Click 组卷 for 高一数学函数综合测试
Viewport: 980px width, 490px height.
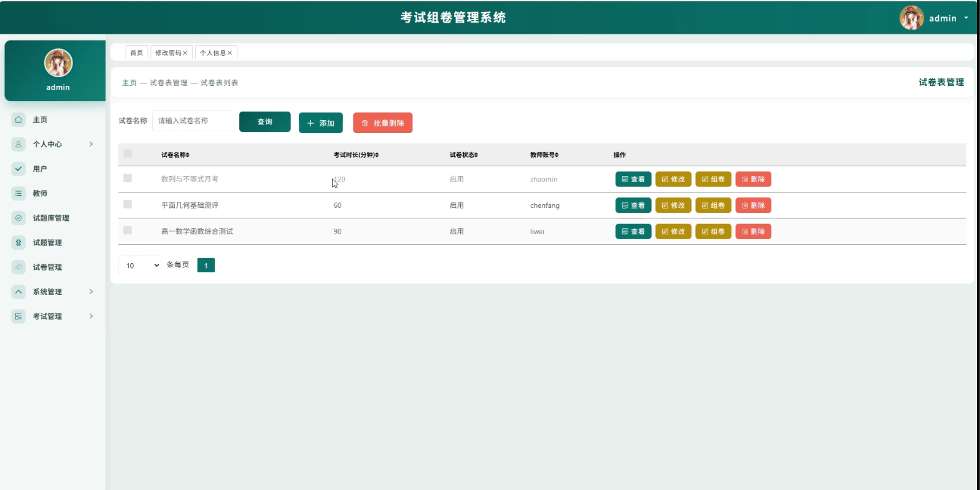(713, 231)
